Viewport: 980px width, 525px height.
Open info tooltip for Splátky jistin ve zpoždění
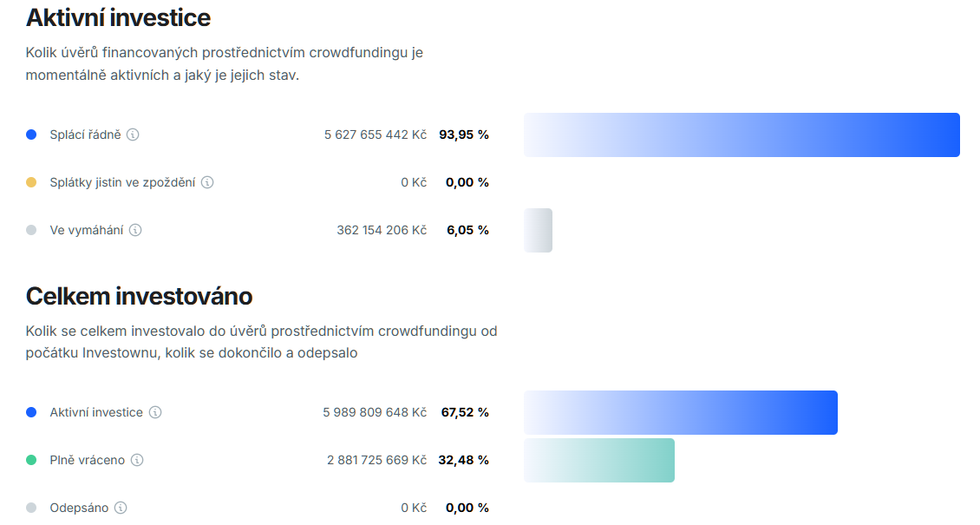tap(207, 182)
